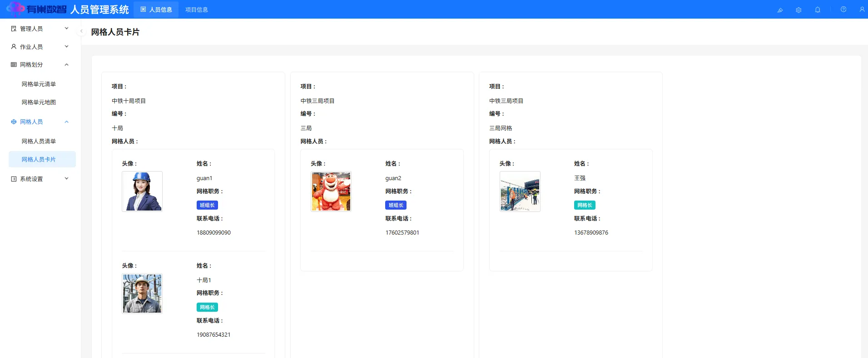Click the 管理人员 sidebar icon
The height and width of the screenshot is (358, 868).
(x=14, y=29)
